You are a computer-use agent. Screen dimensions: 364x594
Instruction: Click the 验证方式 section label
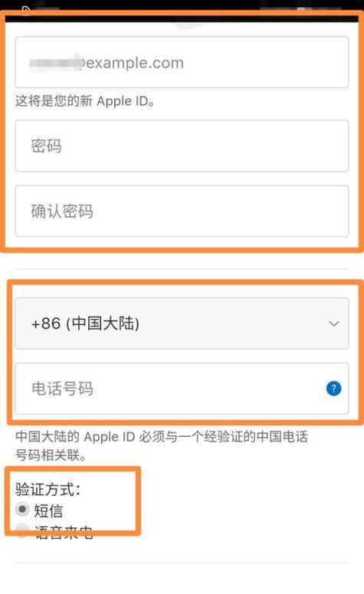click(48, 489)
